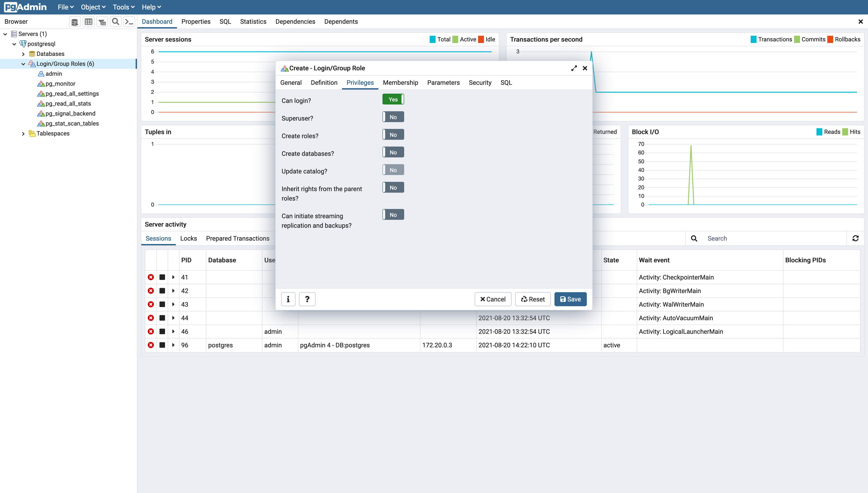Open the PSQL Tool terminal icon

pyautogui.click(x=129, y=21)
